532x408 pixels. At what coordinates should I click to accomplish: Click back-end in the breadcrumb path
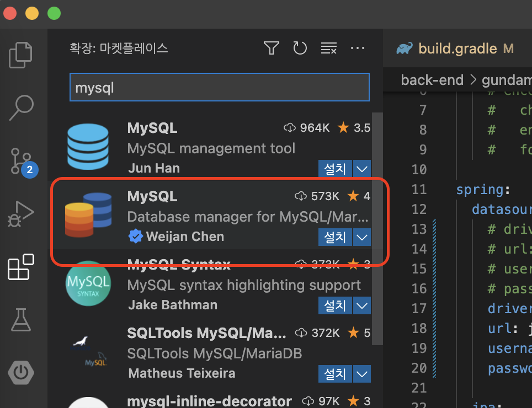[432, 80]
